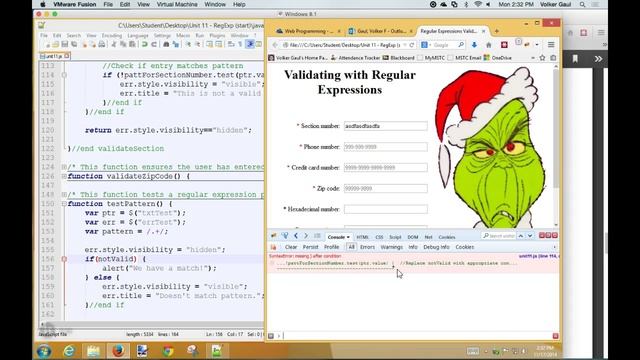Click the Firebug back arrow
The width and height of the screenshot is (640, 360).
coord(296,236)
